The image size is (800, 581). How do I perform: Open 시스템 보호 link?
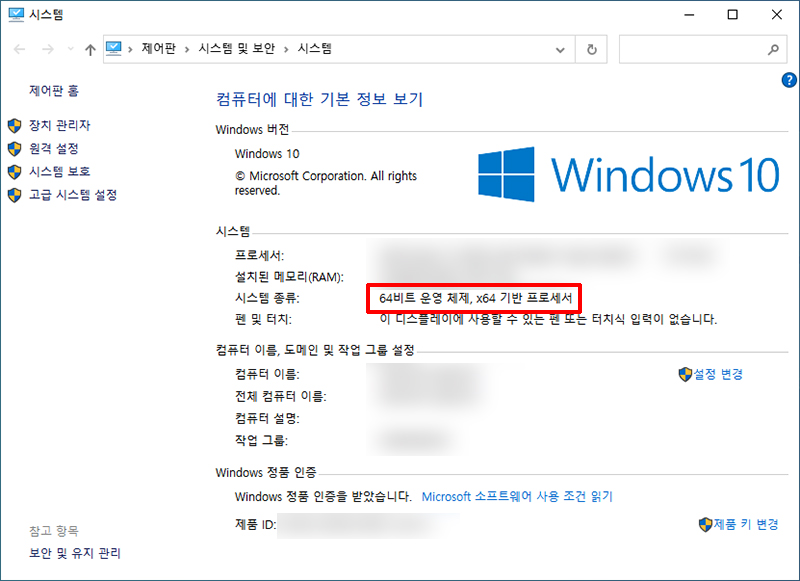(x=59, y=171)
